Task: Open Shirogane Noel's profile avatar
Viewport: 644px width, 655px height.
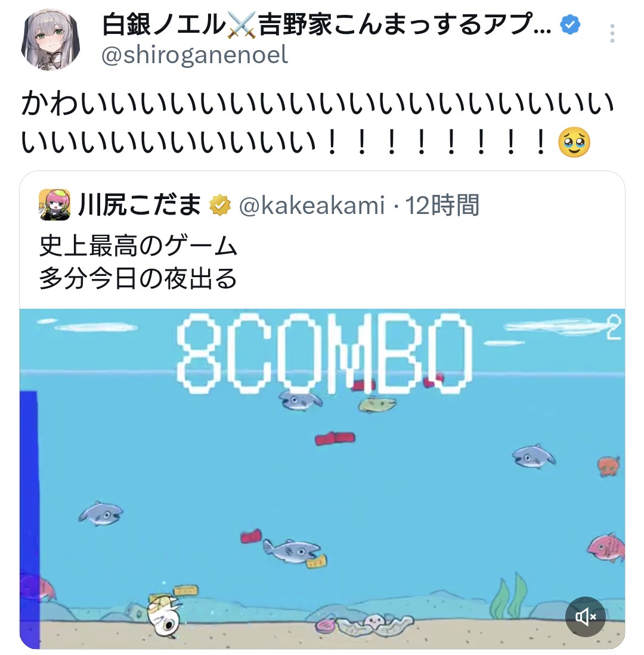Action: (50, 40)
